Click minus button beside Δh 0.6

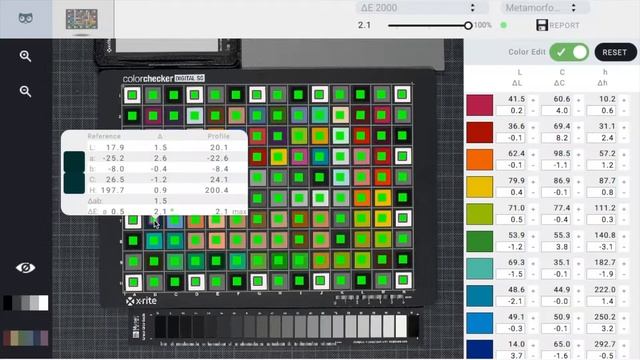pyautogui.click(x=624, y=111)
